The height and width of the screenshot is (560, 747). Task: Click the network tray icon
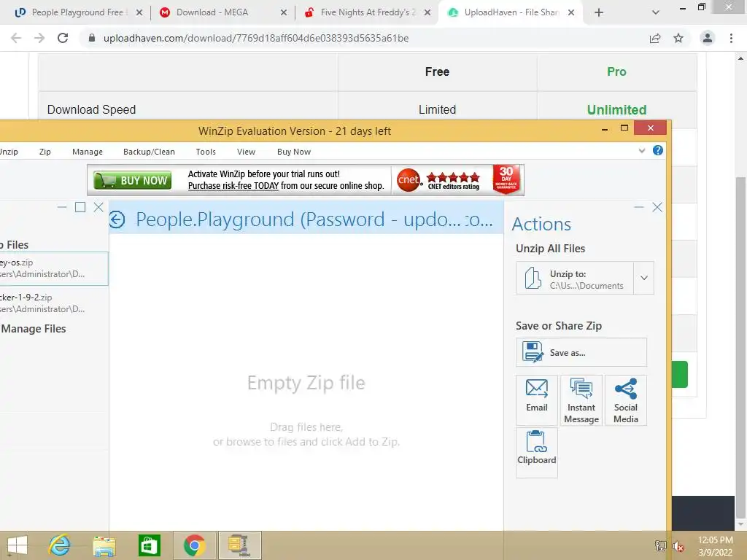[660, 545]
